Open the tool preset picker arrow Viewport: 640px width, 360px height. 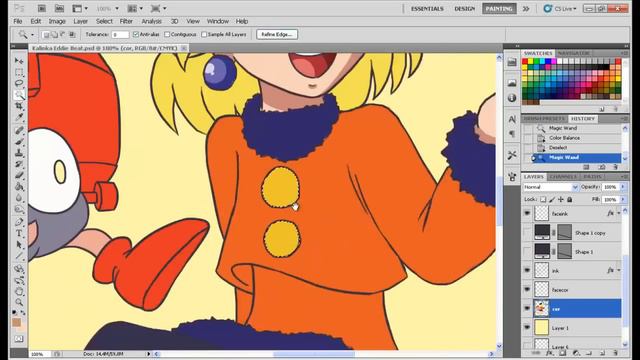pyautogui.click(x=32, y=35)
